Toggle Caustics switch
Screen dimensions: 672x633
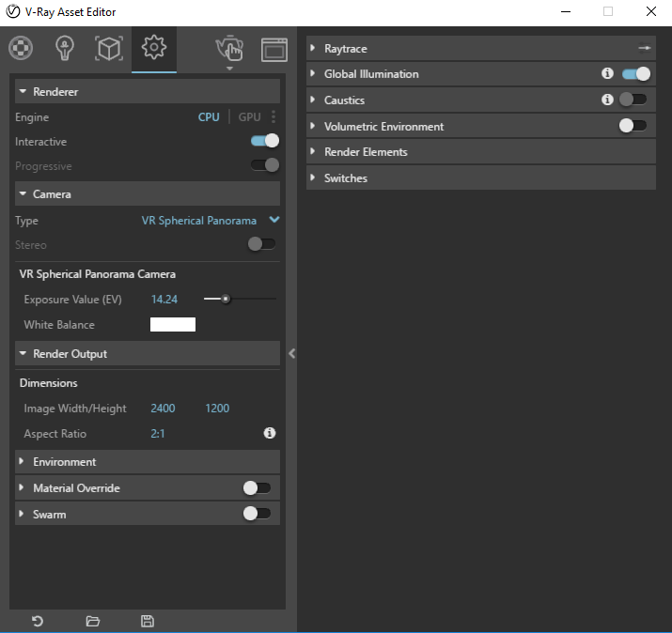pos(633,100)
